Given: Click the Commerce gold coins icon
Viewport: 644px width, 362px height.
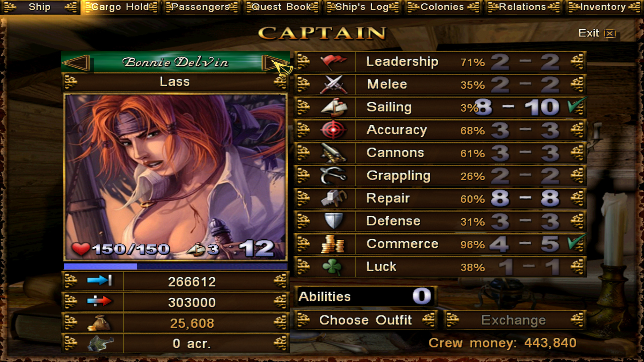Looking at the screenshot, I should [332, 244].
